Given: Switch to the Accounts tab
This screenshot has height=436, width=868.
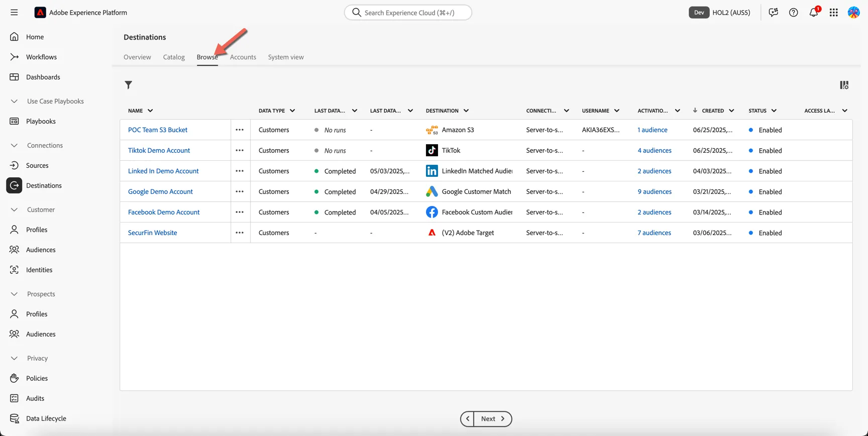Looking at the screenshot, I should [243, 57].
